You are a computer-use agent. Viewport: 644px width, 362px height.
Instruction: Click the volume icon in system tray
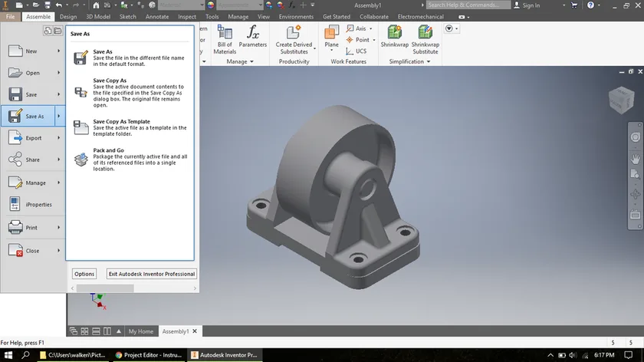click(x=573, y=355)
